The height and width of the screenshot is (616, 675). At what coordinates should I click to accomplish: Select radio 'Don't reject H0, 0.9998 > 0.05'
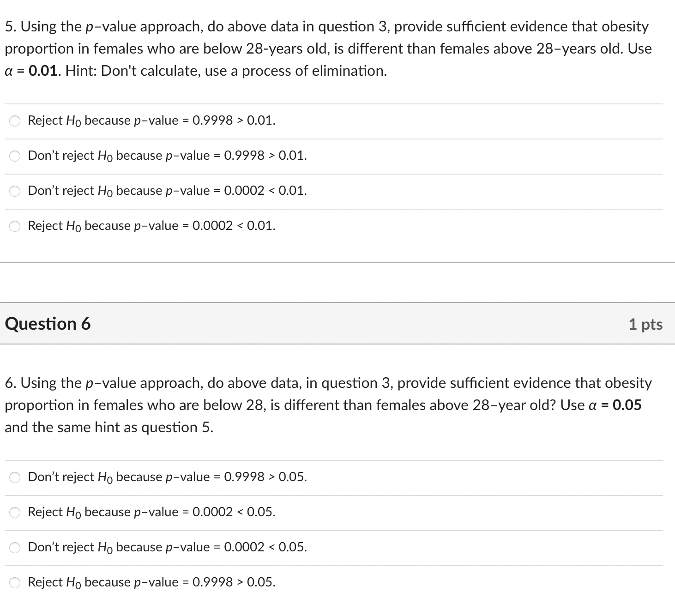[15, 478]
